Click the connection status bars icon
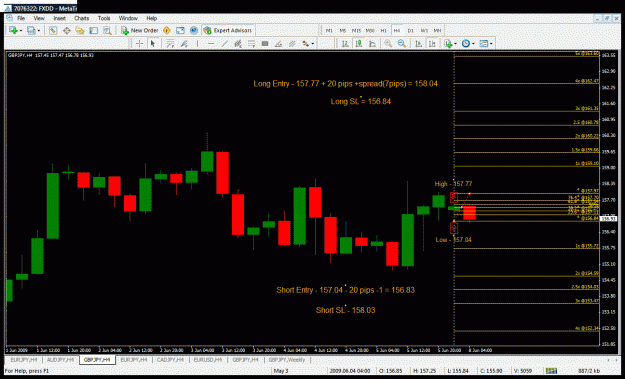Screen dimensions: 625x379 point(551,371)
